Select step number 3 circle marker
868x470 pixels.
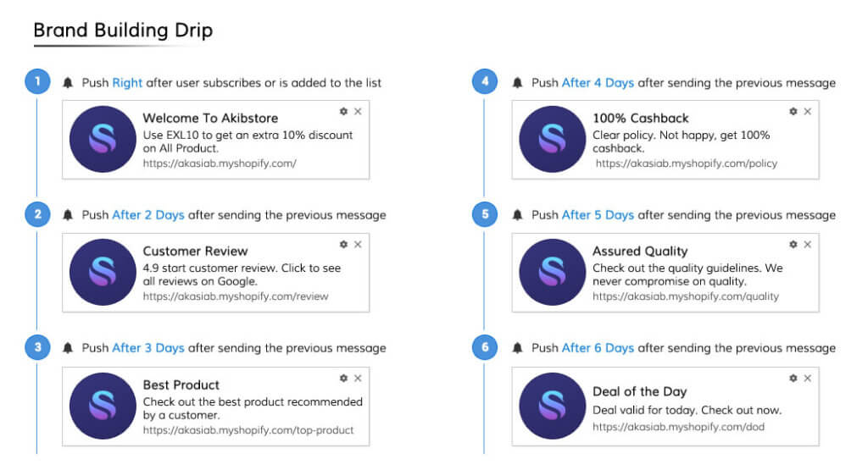(37, 347)
